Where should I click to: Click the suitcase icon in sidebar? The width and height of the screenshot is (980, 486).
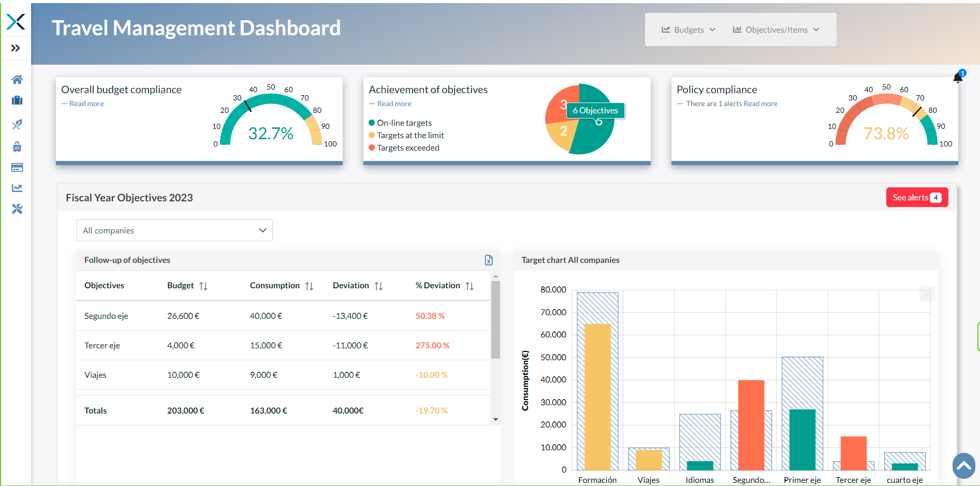pyautogui.click(x=17, y=100)
